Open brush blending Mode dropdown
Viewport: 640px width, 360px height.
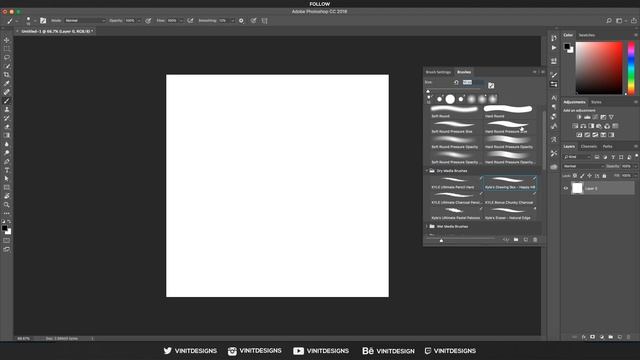point(85,20)
